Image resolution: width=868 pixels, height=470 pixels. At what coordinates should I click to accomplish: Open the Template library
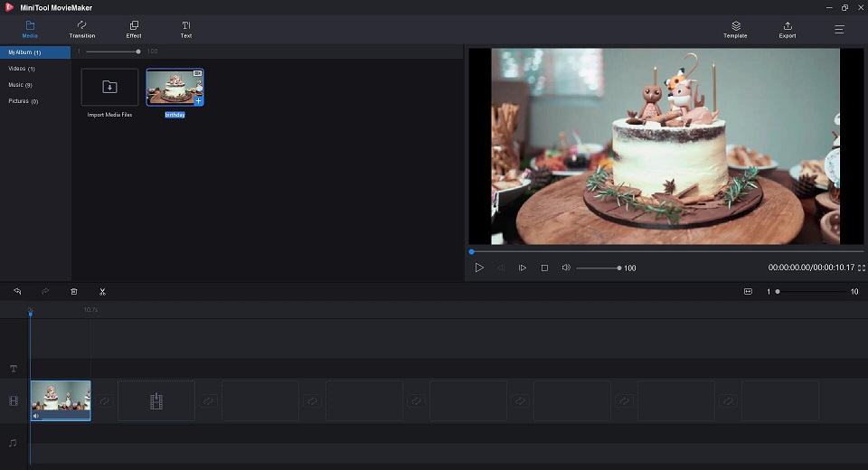[x=735, y=30]
